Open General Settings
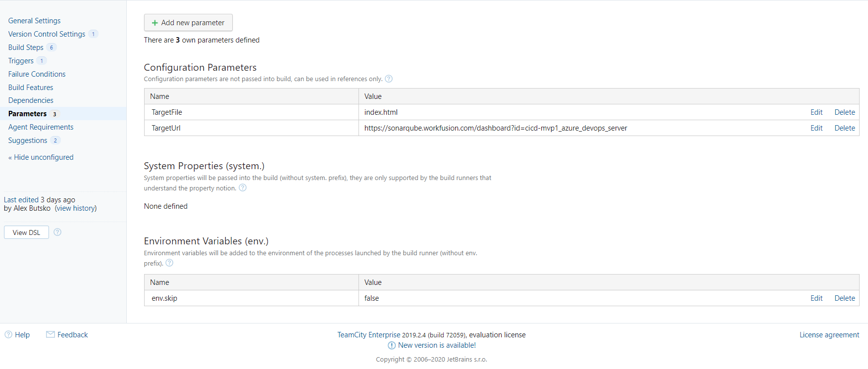Image resolution: width=868 pixels, height=369 pixels. click(x=34, y=21)
